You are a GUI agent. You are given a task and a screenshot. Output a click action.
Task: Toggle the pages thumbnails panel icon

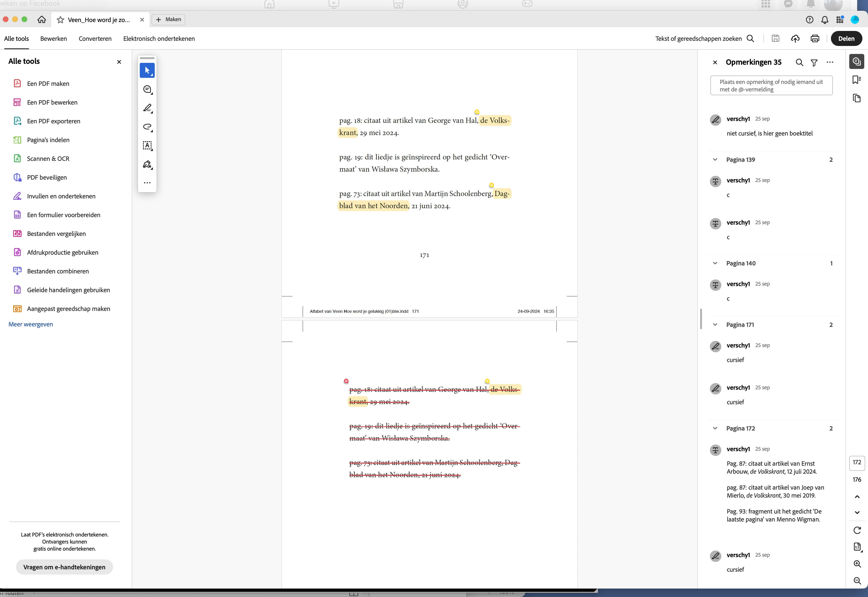click(x=857, y=98)
